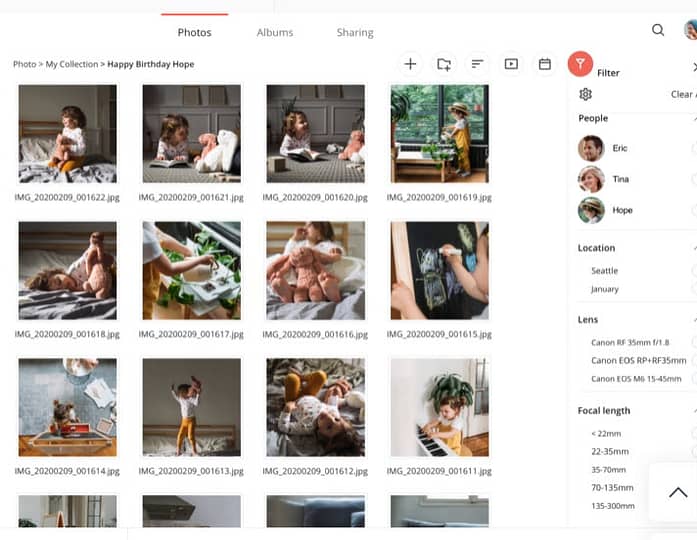
Task: Check the January location filter
Action: [x=694, y=289]
